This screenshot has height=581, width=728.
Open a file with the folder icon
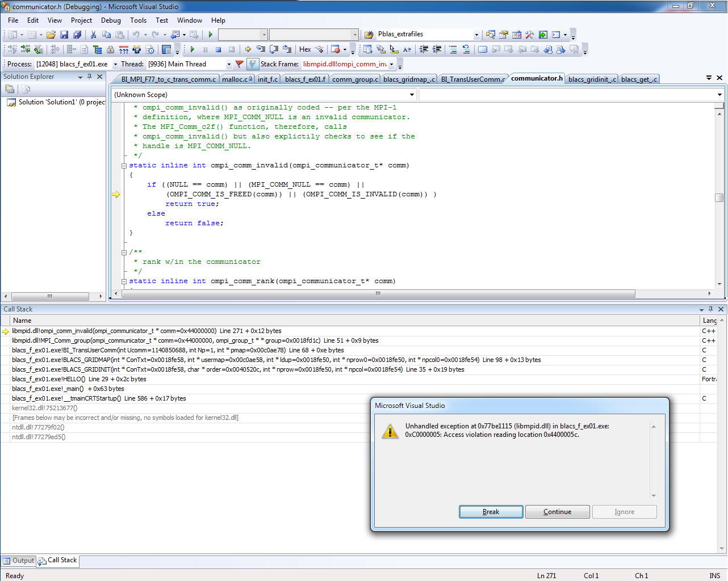[x=51, y=35]
